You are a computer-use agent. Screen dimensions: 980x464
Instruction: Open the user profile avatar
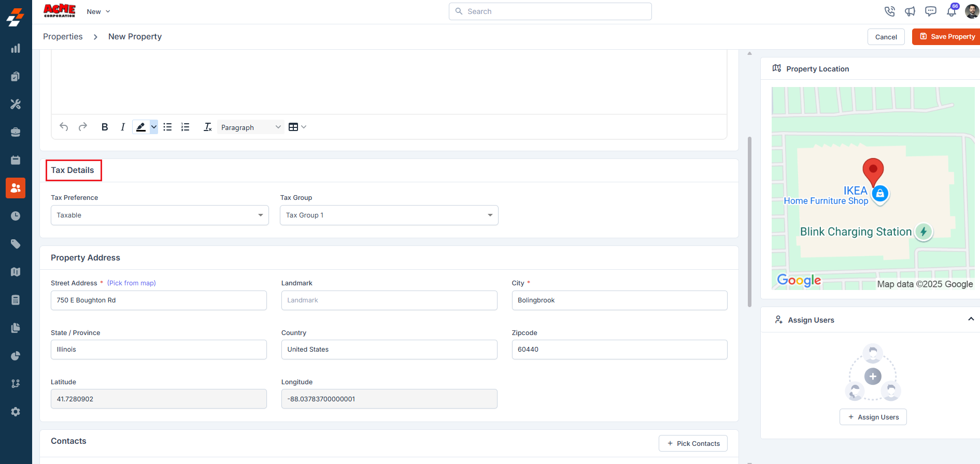click(x=972, y=11)
